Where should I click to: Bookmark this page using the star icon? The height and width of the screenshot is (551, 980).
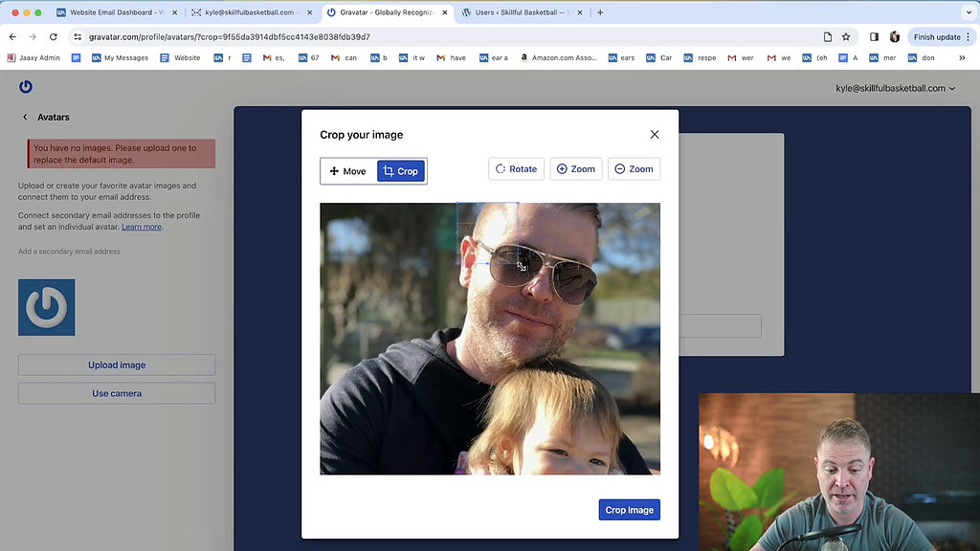[846, 35]
